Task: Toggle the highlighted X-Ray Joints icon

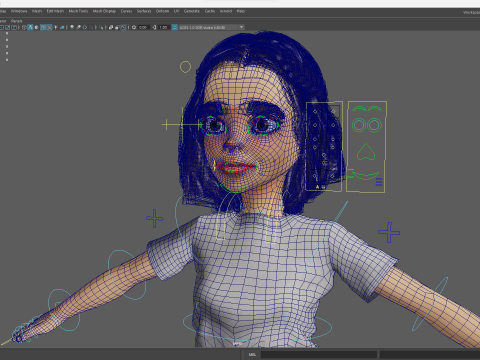Action: 124,27
